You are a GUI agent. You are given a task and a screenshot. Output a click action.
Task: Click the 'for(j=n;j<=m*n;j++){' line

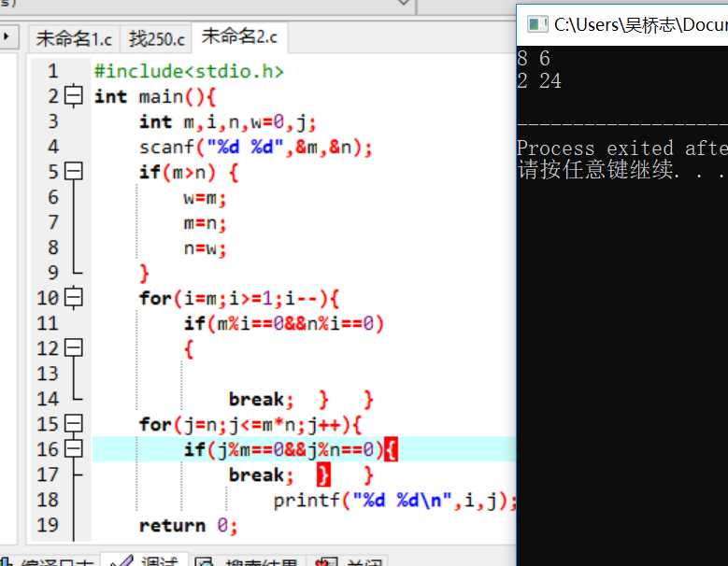click(x=250, y=424)
